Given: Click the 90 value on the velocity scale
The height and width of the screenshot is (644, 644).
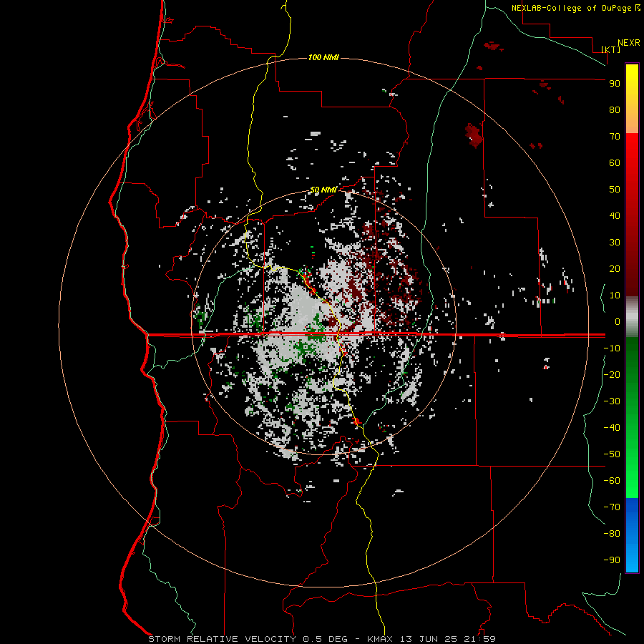Looking at the screenshot, I should coord(615,84).
